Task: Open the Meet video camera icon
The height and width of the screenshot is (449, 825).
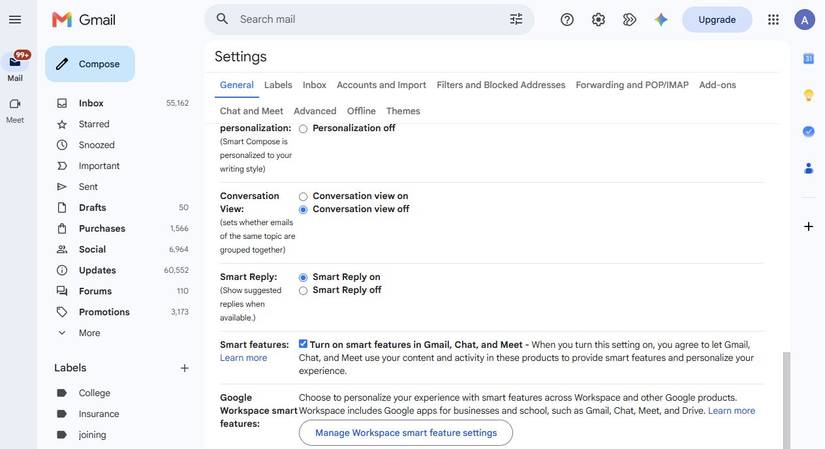Action: tap(15, 104)
